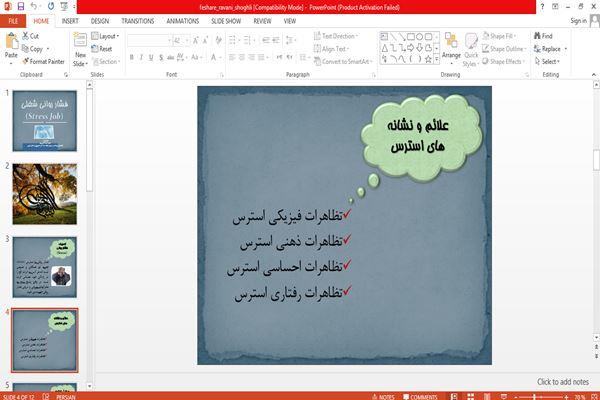Start slideshow from beginning via Quick Access icon
600x400 pixels.
(x=64, y=7)
